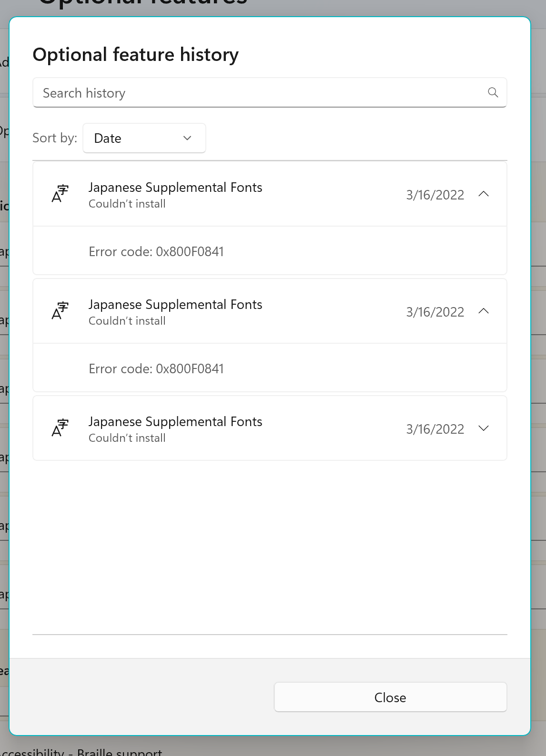Select the first entry's Error code 0x800F0841 text

156,251
